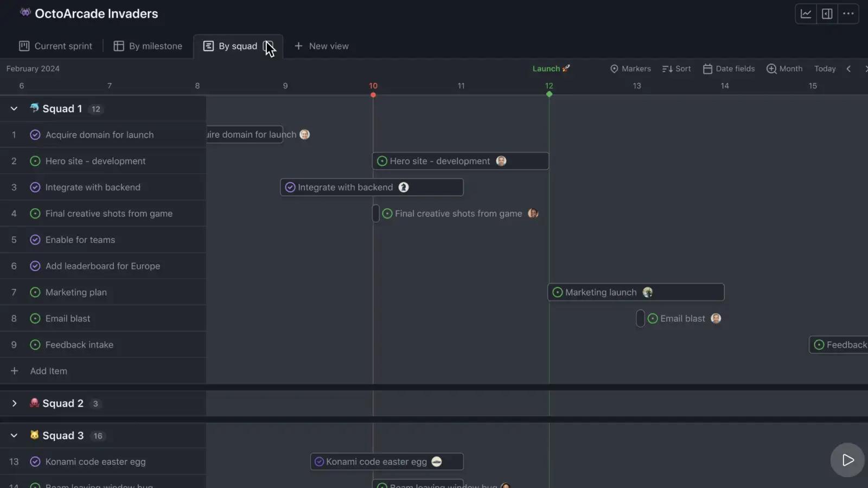Click the red today marker at 10
This screenshot has width=868, height=488.
tap(373, 95)
